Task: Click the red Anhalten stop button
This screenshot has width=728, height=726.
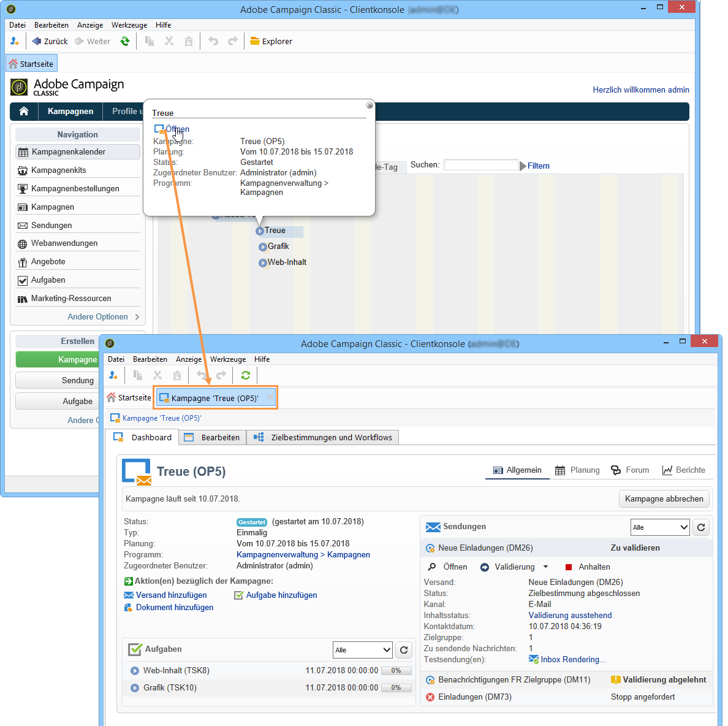Action: click(587, 567)
